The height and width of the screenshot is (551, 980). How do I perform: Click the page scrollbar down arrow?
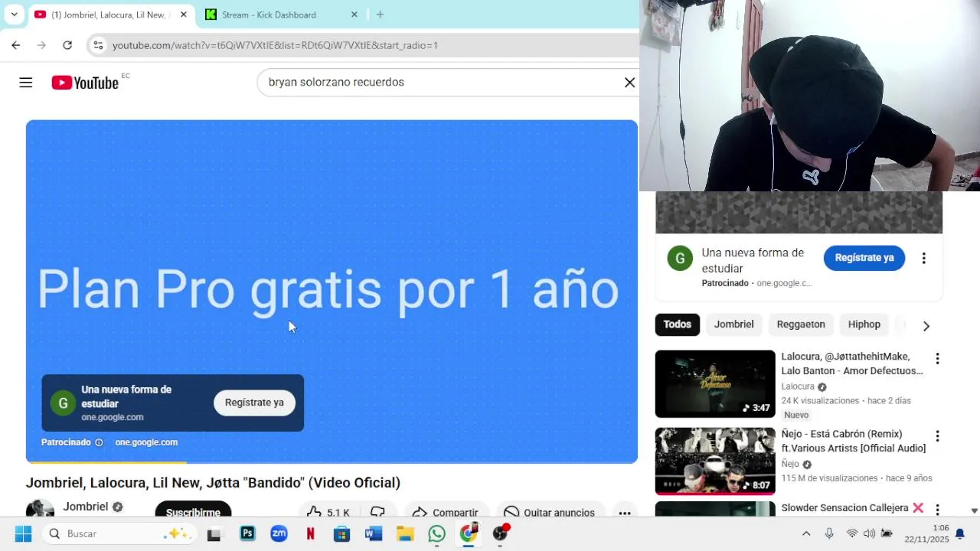tap(974, 510)
